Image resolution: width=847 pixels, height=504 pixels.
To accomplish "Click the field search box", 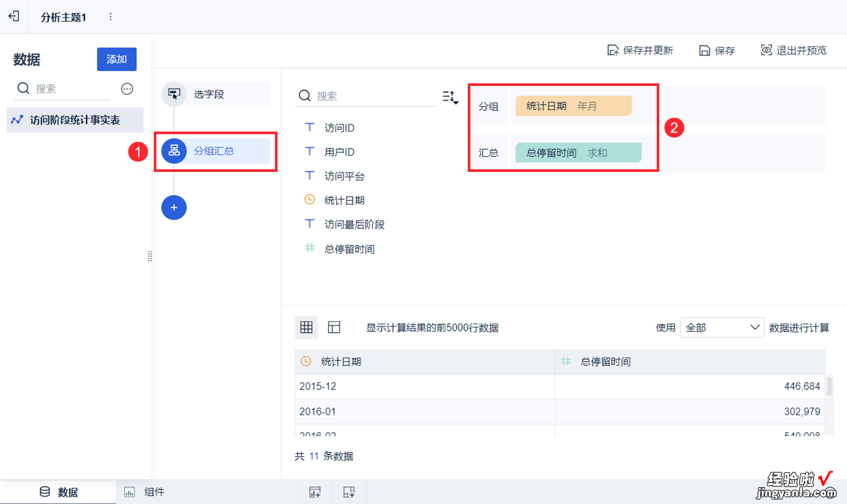I will pyautogui.click(x=366, y=96).
